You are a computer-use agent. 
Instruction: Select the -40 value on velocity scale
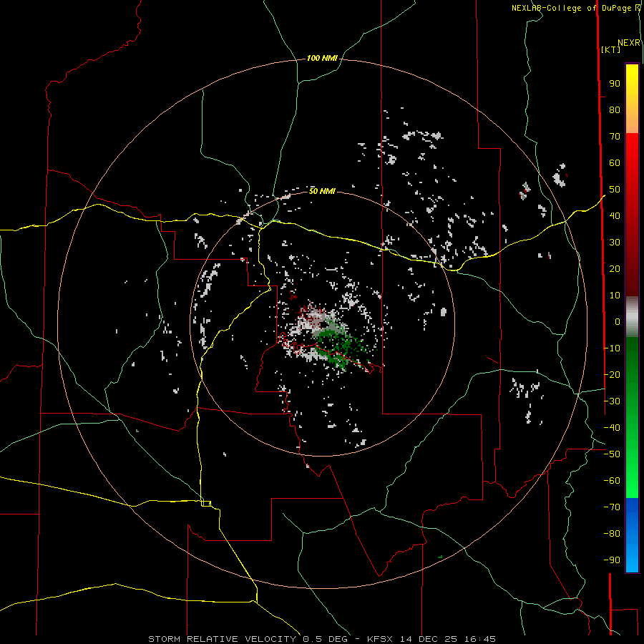(612, 428)
